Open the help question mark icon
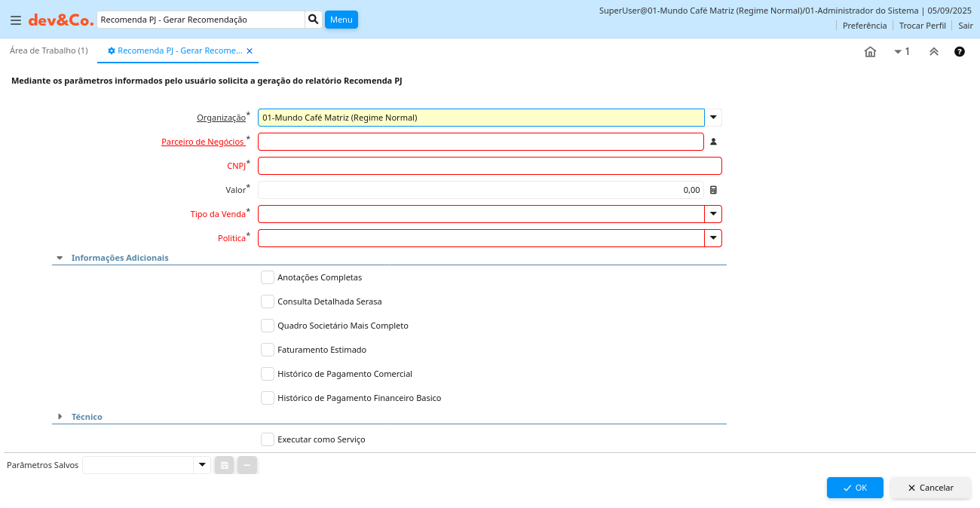 tap(960, 52)
